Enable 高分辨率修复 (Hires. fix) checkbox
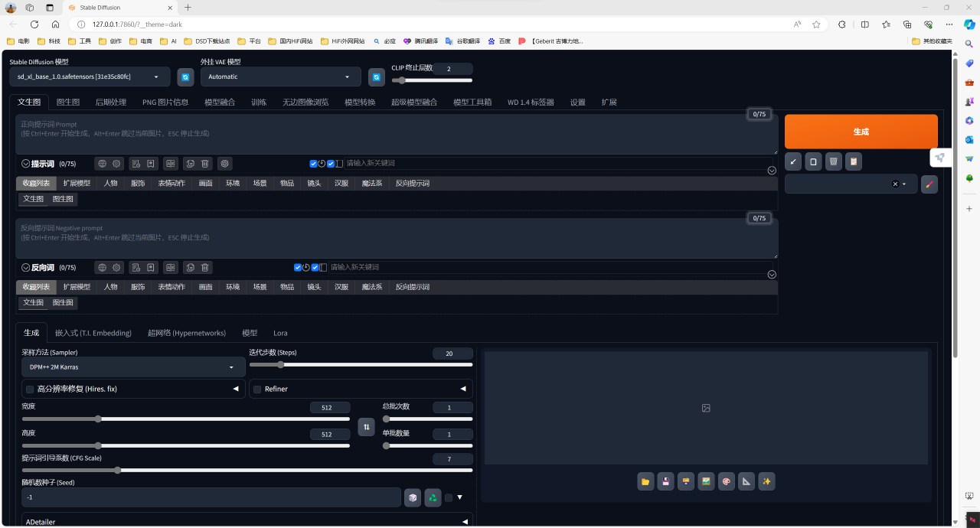 [x=30, y=389]
